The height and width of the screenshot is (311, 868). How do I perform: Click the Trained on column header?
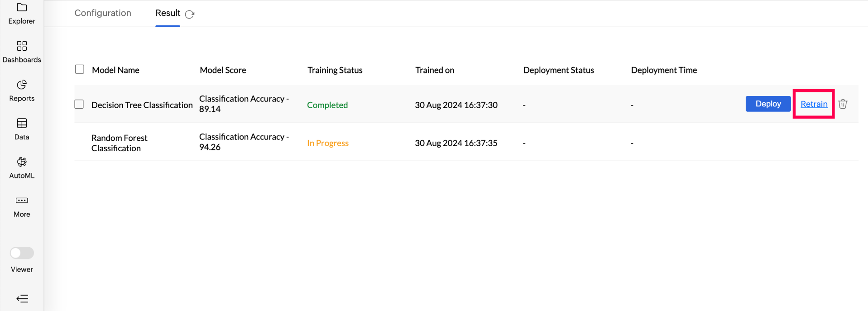[434, 70]
